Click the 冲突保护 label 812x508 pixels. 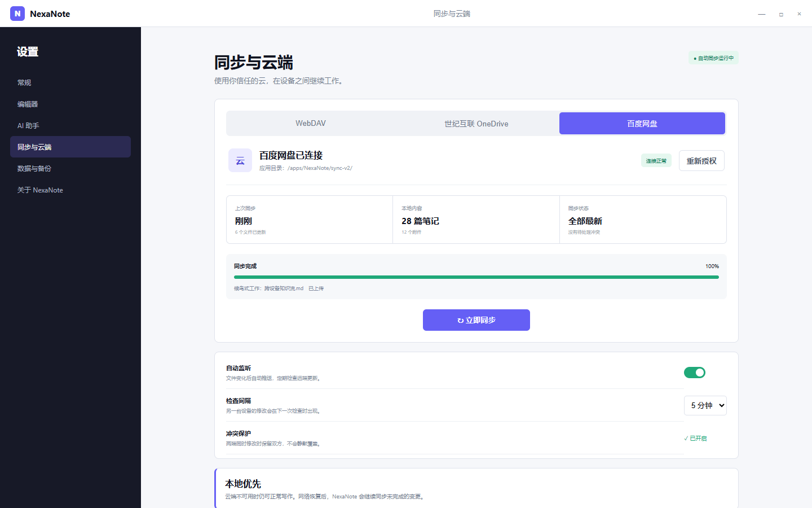pyautogui.click(x=239, y=433)
